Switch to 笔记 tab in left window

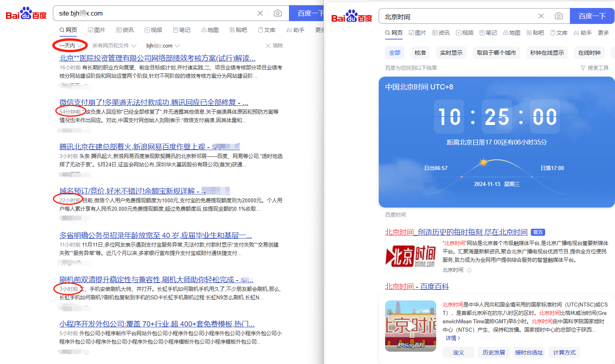(182, 30)
